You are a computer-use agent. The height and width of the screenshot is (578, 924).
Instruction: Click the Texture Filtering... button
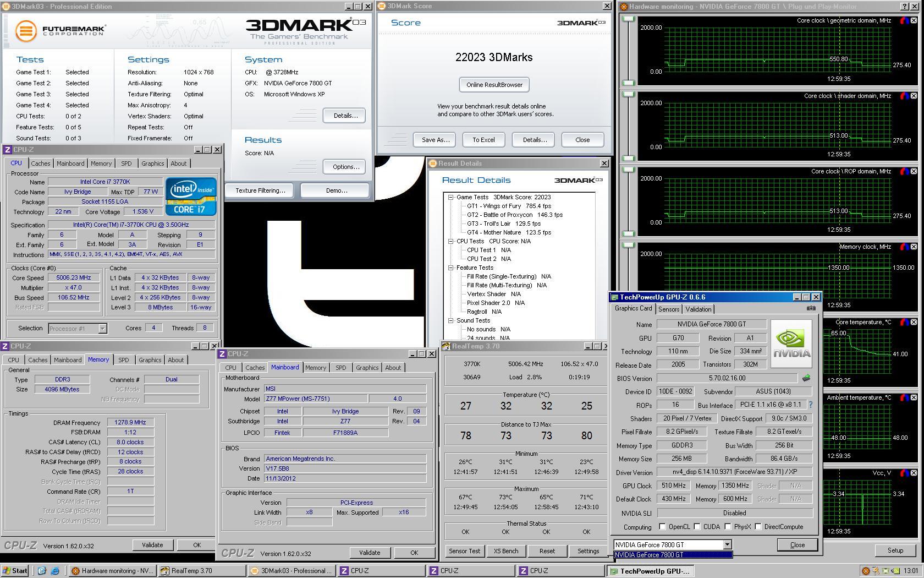(260, 190)
